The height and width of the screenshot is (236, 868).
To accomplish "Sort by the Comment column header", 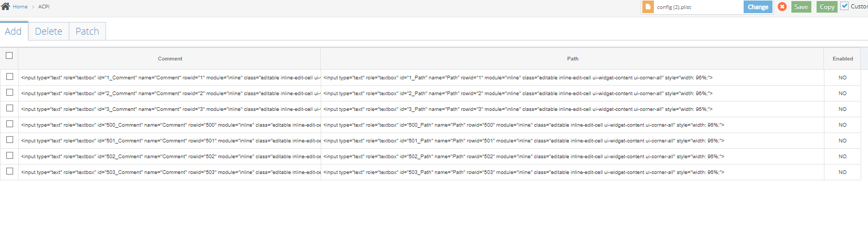I will click(170, 59).
